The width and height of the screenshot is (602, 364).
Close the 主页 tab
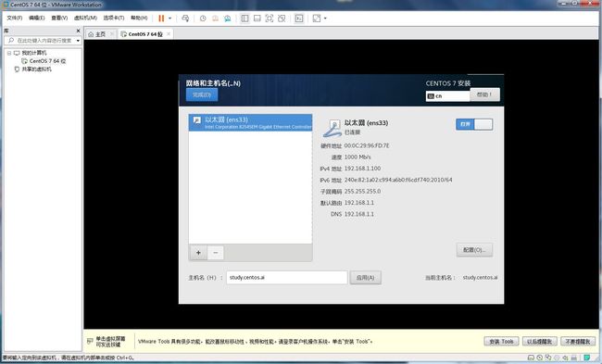point(112,34)
